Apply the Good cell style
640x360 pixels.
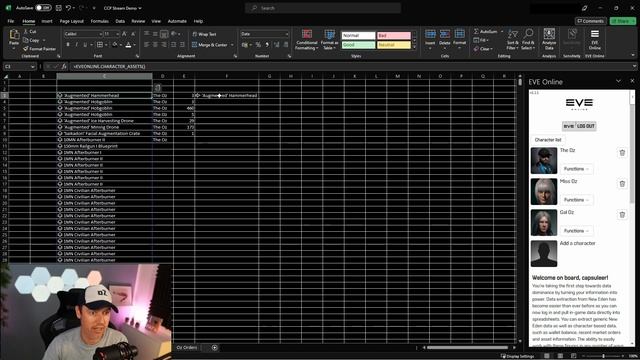(358, 45)
